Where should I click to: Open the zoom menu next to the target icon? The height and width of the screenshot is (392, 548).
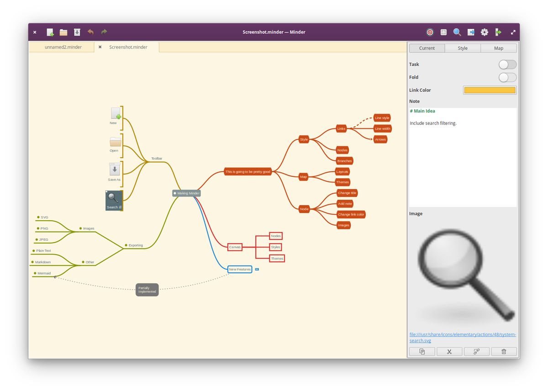[x=443, y=32]
